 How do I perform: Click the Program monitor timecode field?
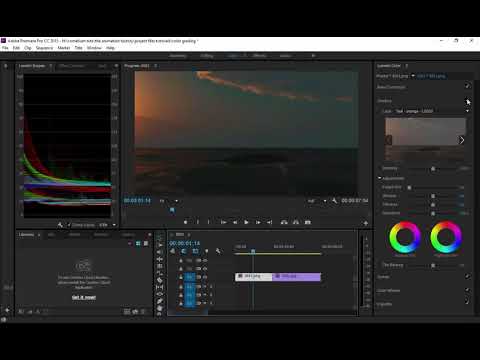[x=137, y=200]
